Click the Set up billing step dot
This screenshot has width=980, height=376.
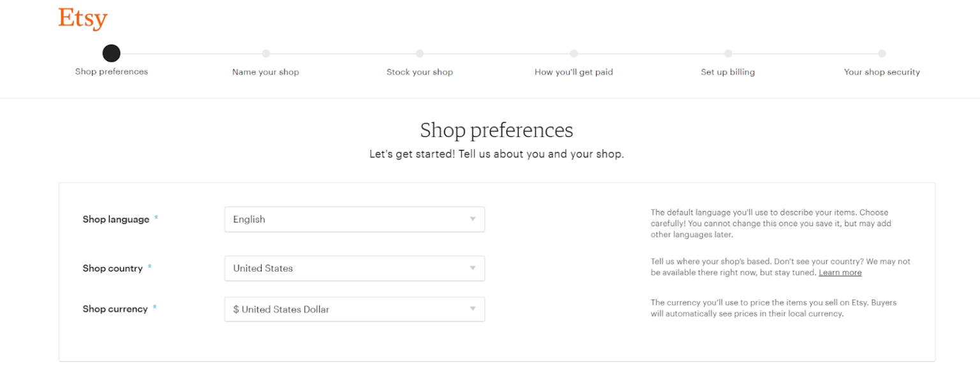(x=728, y=54)
